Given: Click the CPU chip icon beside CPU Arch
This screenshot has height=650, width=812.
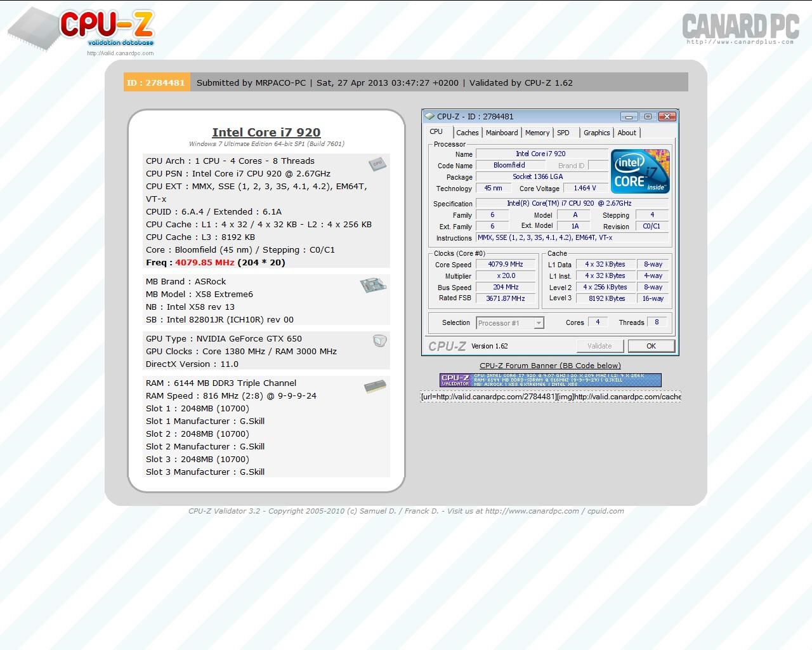Looking at the screenshot, I should pos(377,164).
